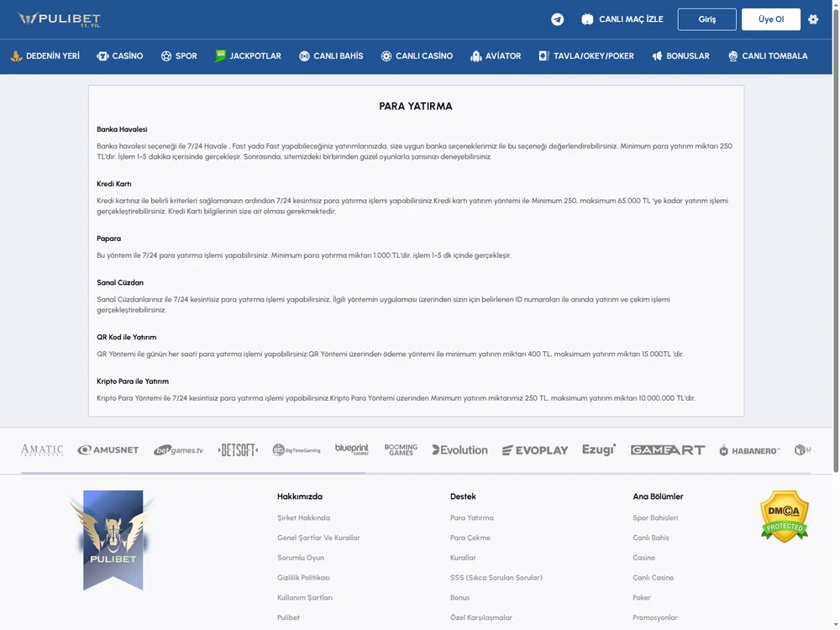Screen dimensions: 840x630
Task: Click the Ezugi provider logo
Action: (x=599, y=450)
